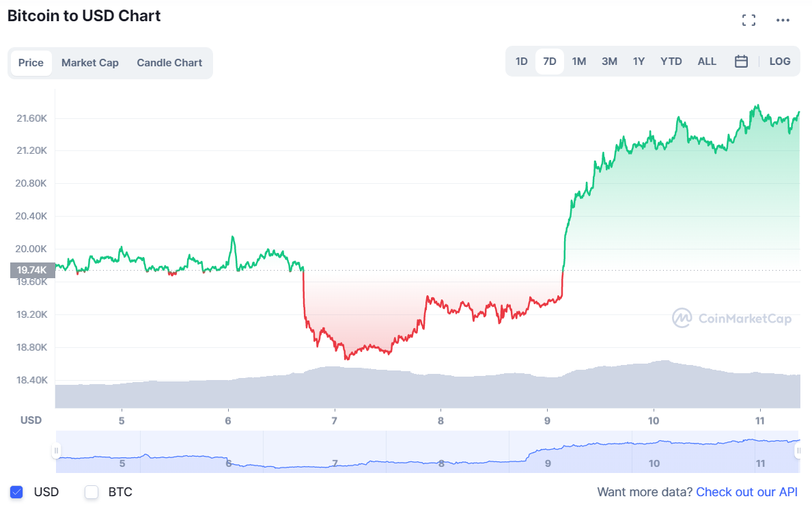Select the Price tab

[x=31, y=62]
